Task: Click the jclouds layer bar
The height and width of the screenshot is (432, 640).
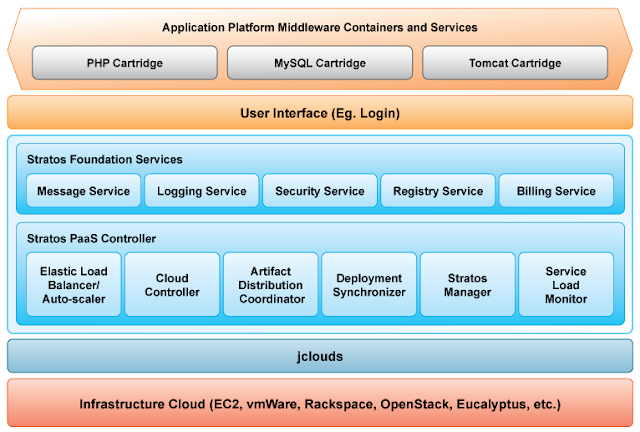Action: pyautogui.click(x=320, y=356)
